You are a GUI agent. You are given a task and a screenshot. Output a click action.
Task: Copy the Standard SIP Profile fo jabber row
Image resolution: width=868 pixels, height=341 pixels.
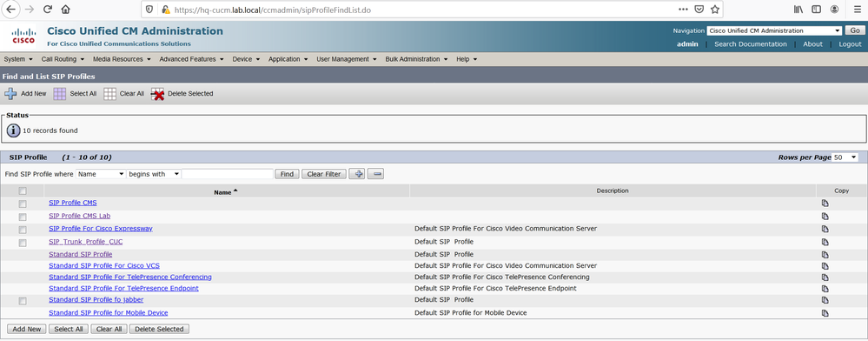825,300
